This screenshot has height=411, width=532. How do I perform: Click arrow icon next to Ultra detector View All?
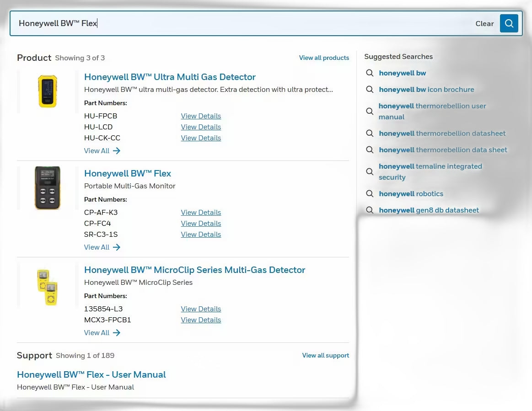[116, 151]
